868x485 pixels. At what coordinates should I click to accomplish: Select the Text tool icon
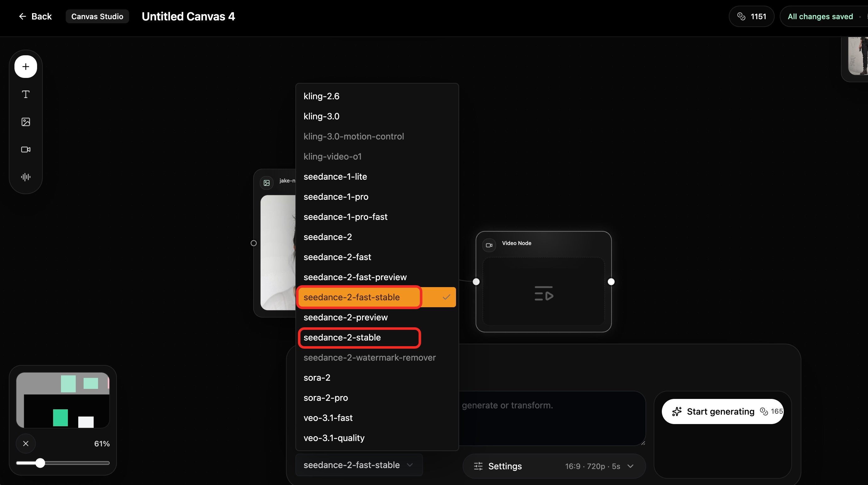click(25, 94)
